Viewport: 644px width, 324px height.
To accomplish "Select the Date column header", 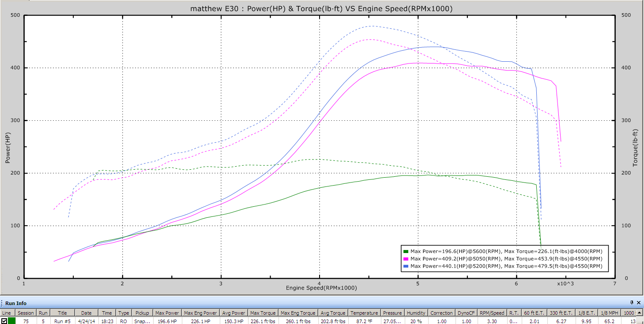I will (x=86, y=313).
